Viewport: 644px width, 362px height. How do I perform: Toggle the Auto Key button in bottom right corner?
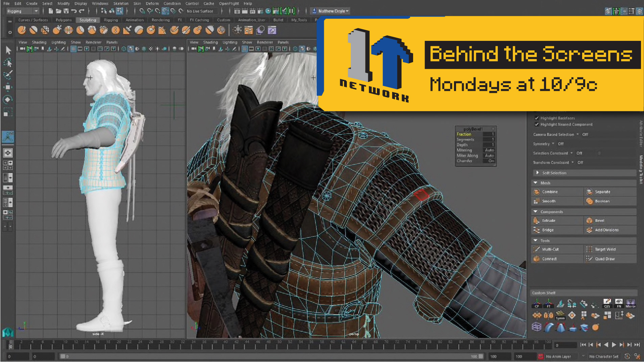(x=627, y=356)
